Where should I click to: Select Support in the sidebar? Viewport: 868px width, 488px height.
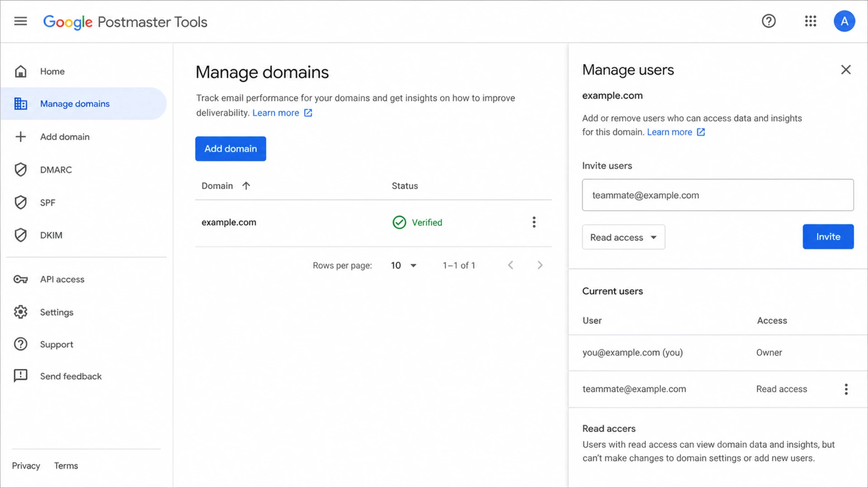point(84,344)
